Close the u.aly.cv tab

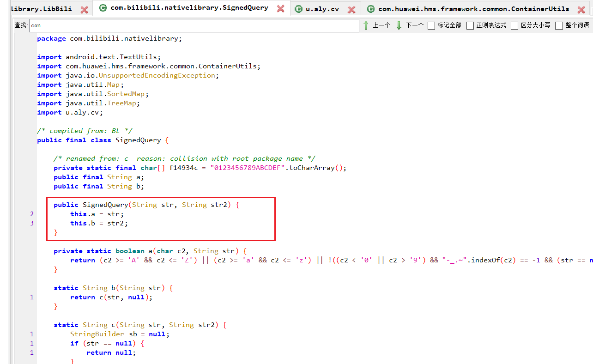tap(351, 10)
